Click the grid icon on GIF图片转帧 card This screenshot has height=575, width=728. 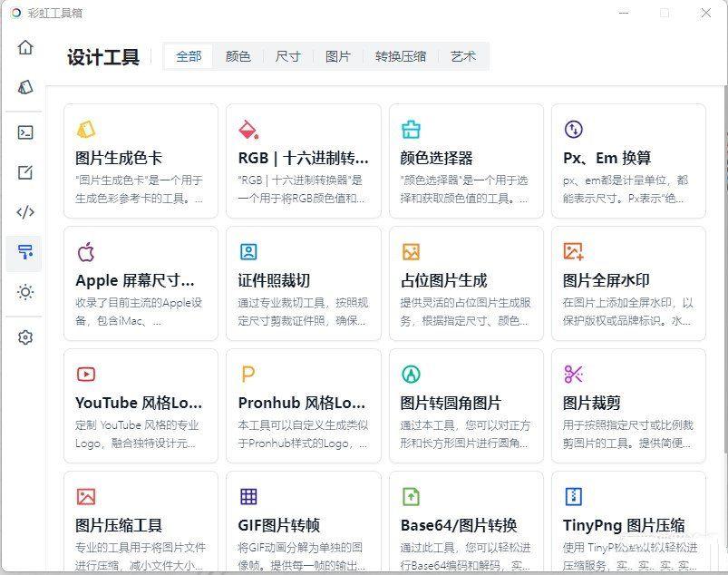tap(248, 495)
